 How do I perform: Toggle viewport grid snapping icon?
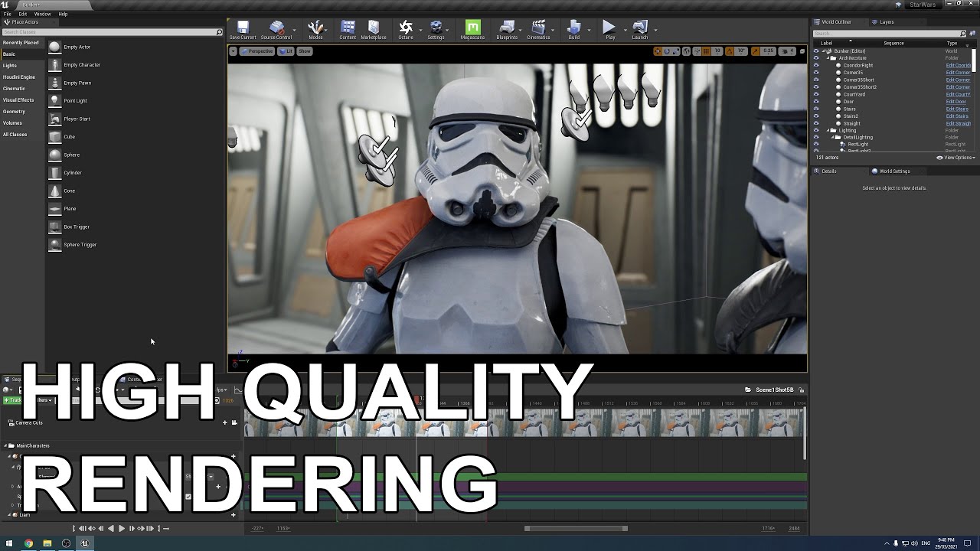707,51
